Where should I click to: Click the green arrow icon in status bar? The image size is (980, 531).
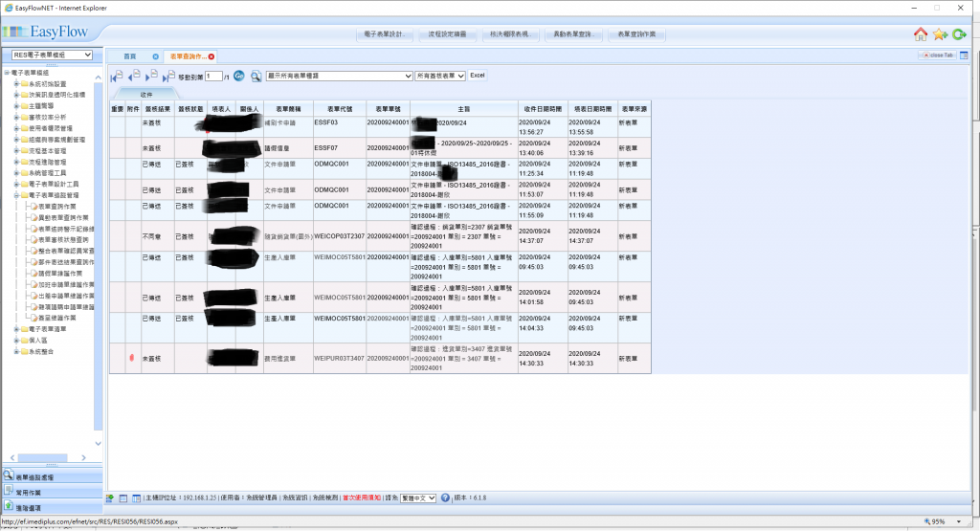pos(110,498)
